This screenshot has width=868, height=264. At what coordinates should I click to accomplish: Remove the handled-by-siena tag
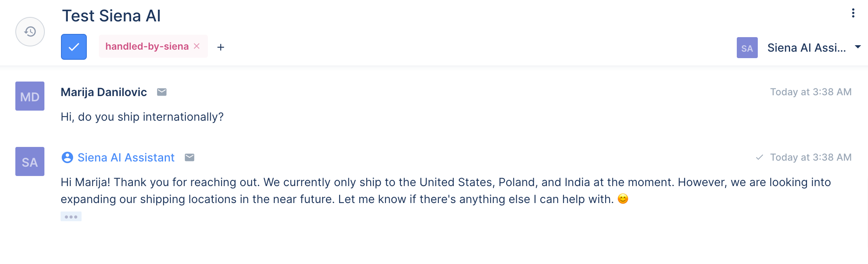point(197,46)
